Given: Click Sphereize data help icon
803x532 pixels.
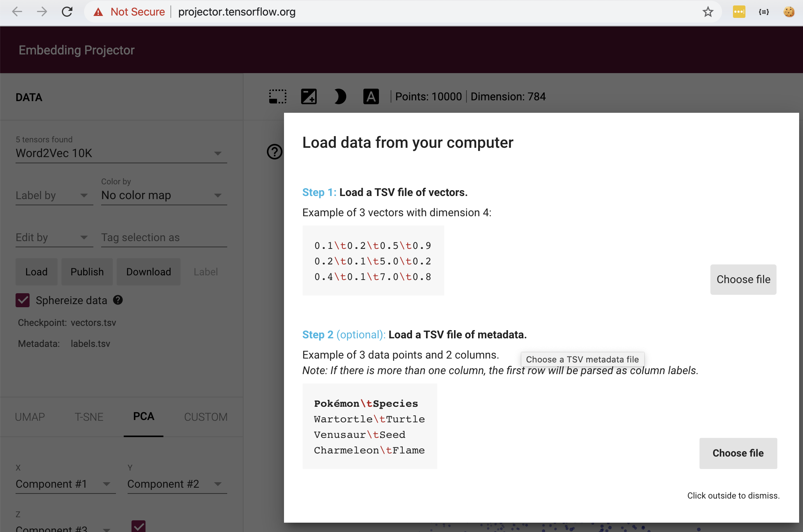Looking at the screenshot, I should click(x=118, y=300).
